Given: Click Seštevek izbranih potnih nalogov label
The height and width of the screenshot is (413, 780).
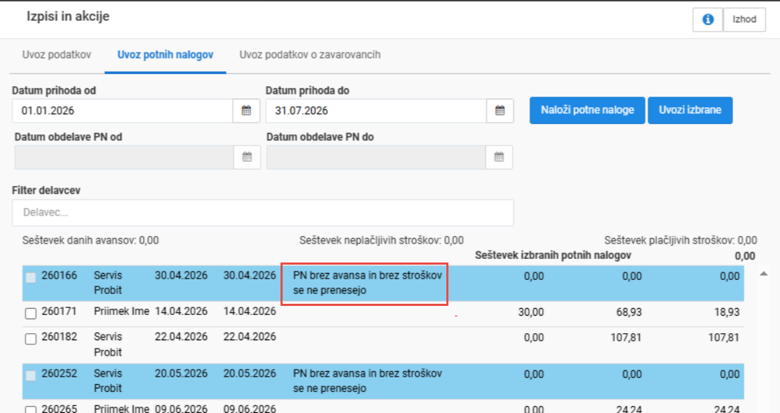Looking at the screenshot, I should click(553, 256).
